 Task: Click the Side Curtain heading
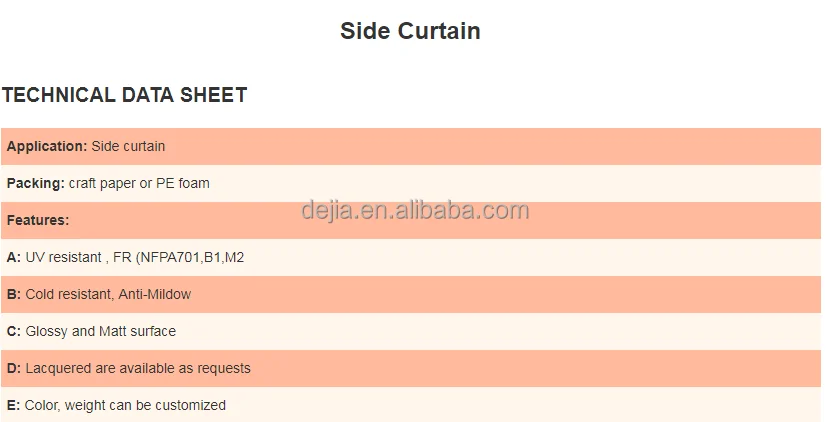pyautogui.click(x=410, y=31)
